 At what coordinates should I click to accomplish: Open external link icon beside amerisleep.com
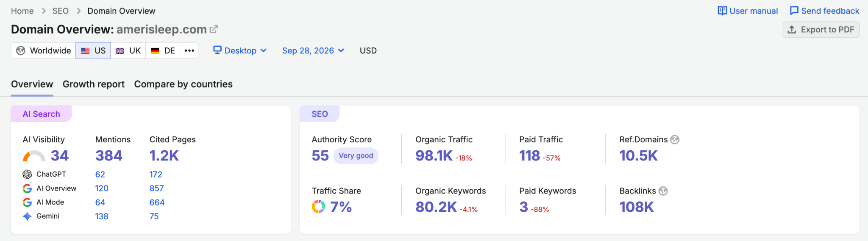click(x=214, y=29)
